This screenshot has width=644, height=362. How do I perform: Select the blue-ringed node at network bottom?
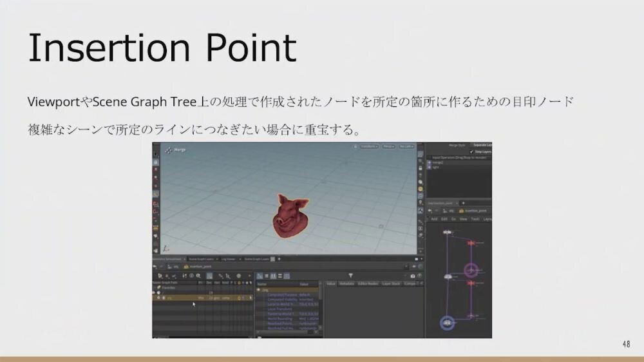446,322
